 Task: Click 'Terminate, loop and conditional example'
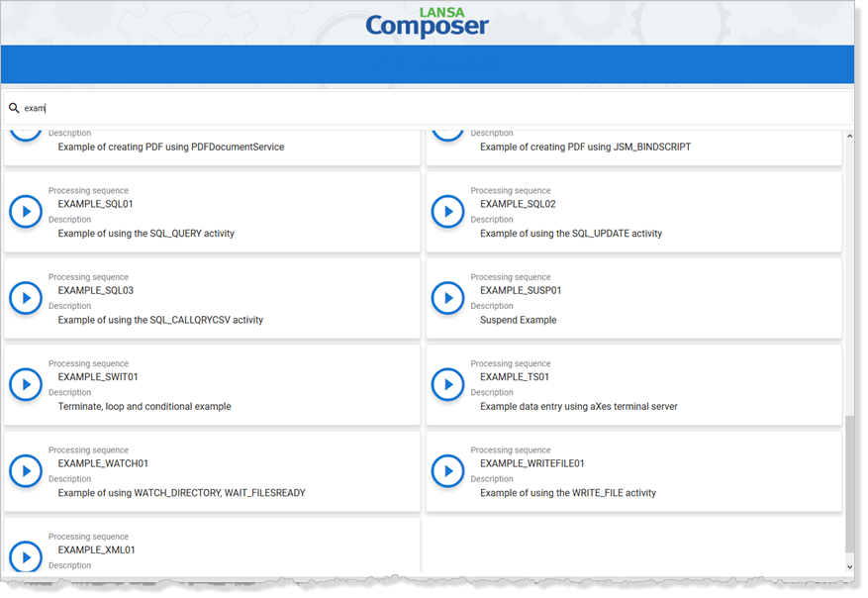(x=145, y=406)
